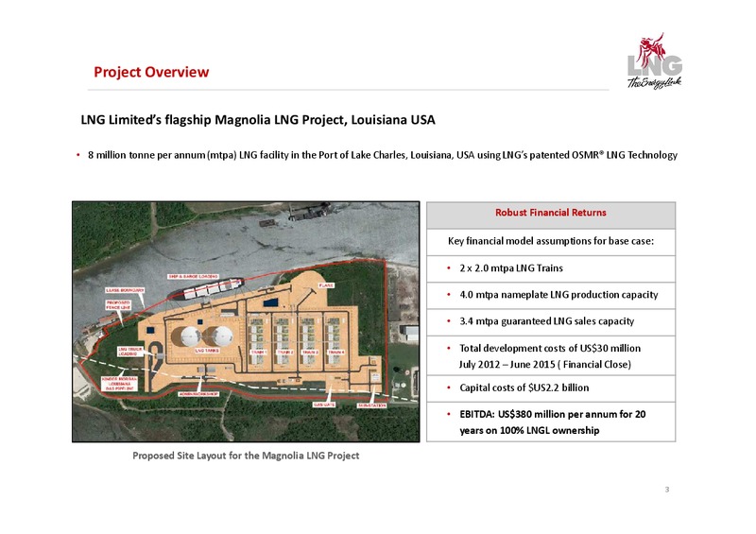
Task: Click the "Project Overview" slide title
Action: click(x=151, y=72)
